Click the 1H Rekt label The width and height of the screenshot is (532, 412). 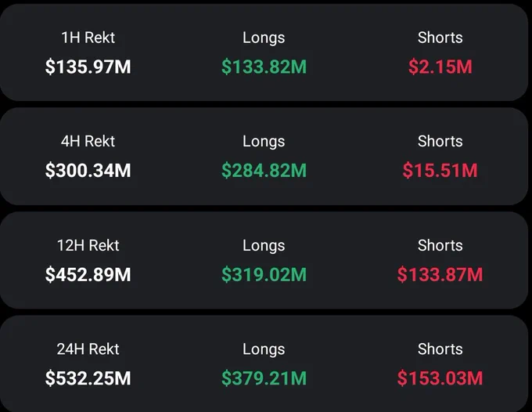88,38
